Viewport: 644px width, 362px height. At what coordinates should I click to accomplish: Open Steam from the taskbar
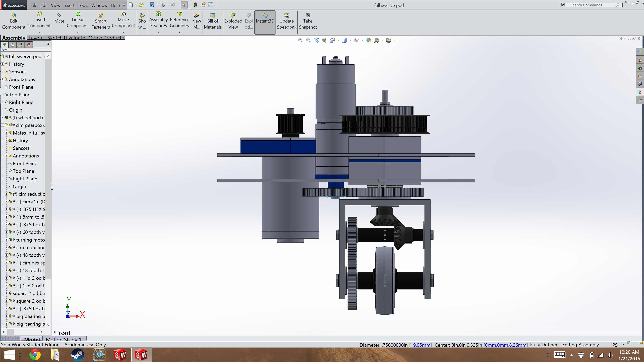(x=77, y=355)
